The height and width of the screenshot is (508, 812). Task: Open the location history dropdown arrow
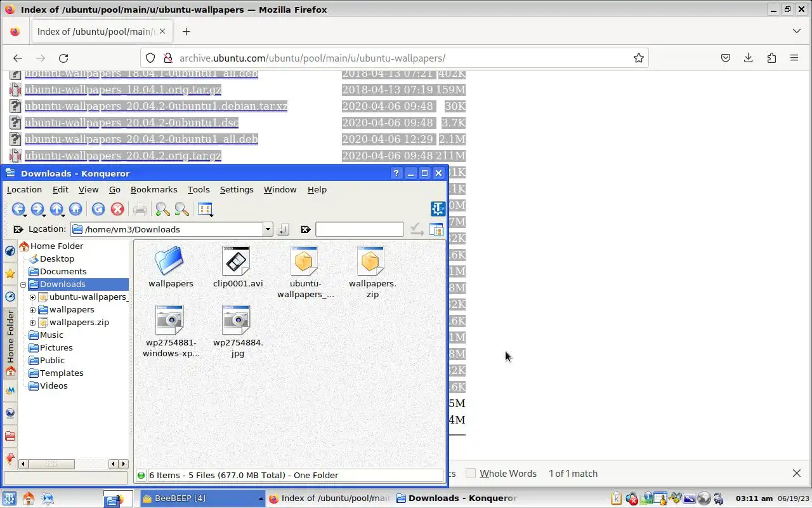[x=268, y=229]
